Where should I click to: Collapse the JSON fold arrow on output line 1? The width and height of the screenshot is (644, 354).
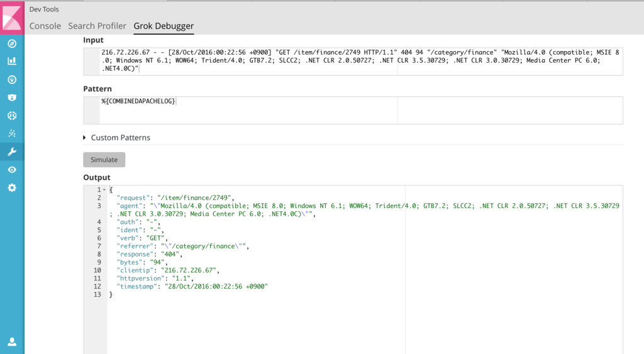tap(104, 190)
